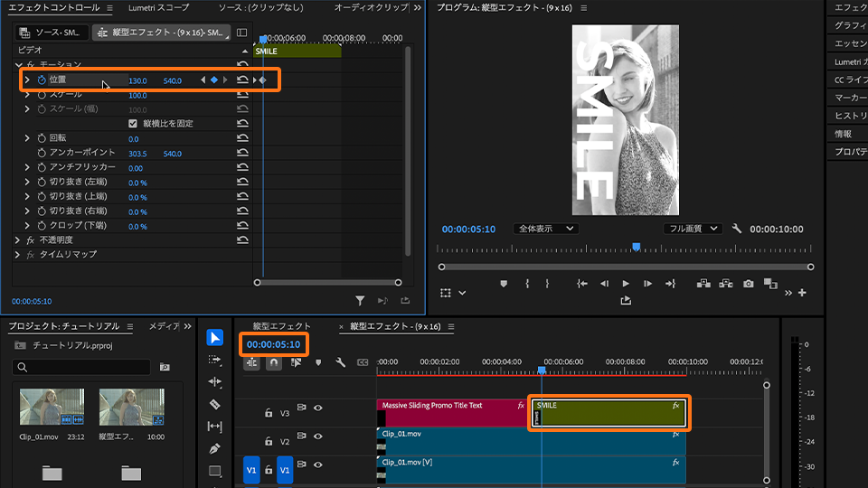Viewport: 868px width, 488px height.
Task: Toggle the V2 track lock
Action: 269,442
